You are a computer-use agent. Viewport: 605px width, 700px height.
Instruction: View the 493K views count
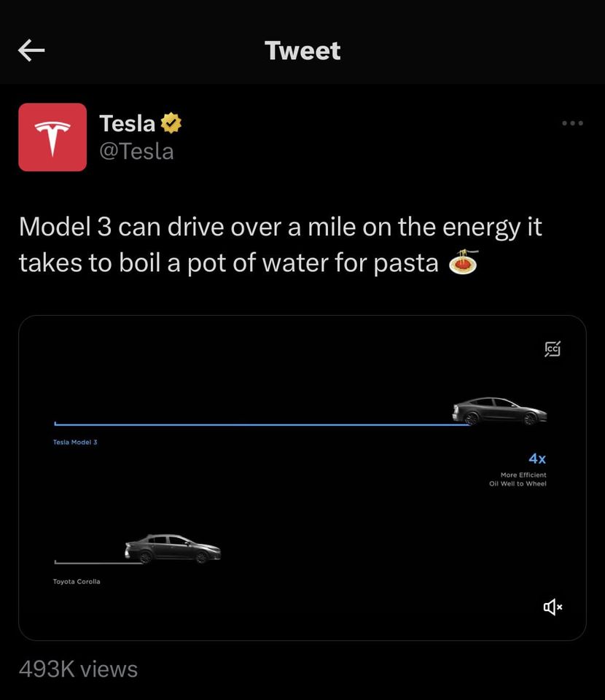click(78, 669)
